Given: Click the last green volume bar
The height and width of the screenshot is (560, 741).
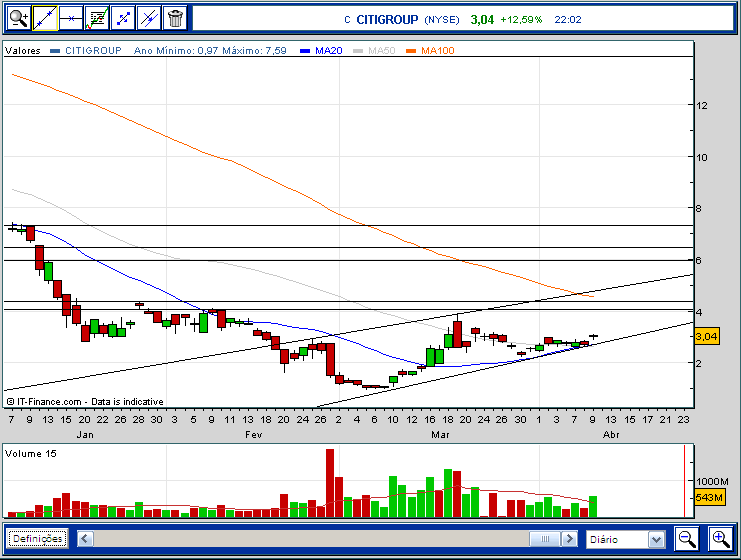Looking at the screenshot, I should click(x=593, y=507).
